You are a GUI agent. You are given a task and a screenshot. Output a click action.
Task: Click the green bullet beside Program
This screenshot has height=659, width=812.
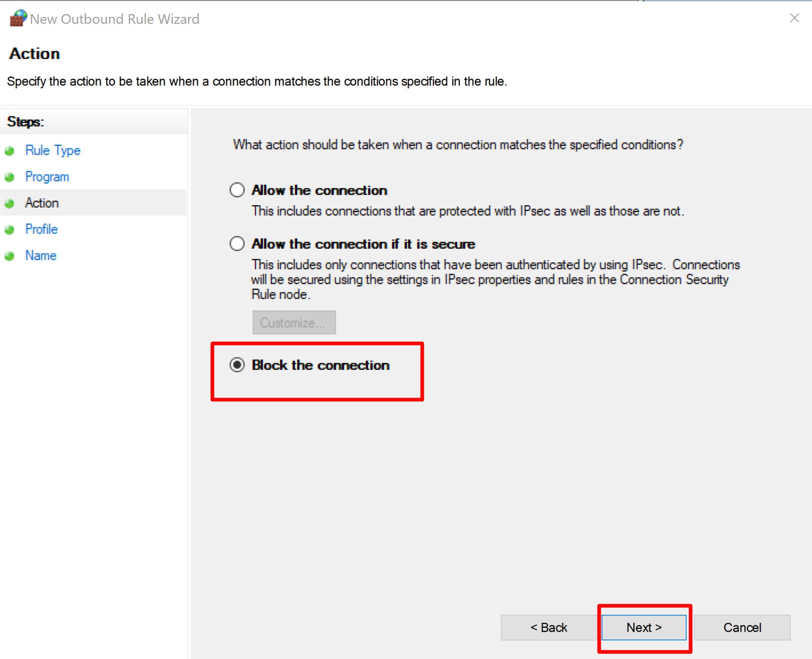10,177
